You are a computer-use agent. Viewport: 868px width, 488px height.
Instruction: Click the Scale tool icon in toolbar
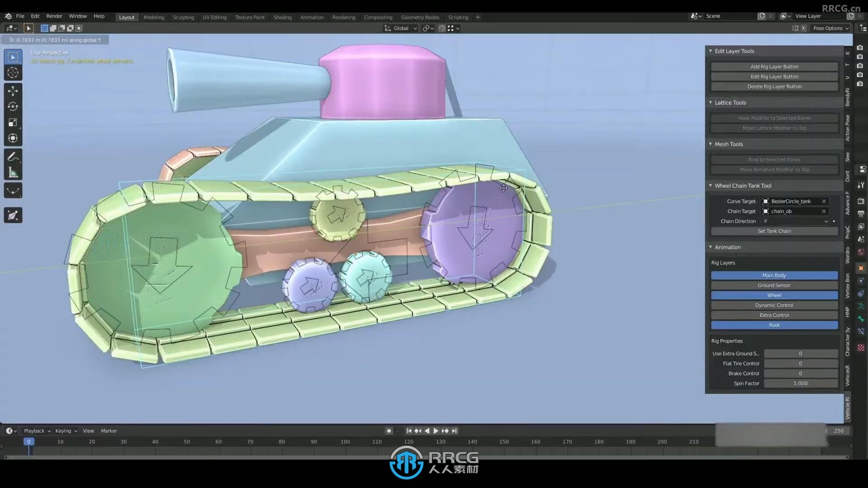(x=13, y=122)
